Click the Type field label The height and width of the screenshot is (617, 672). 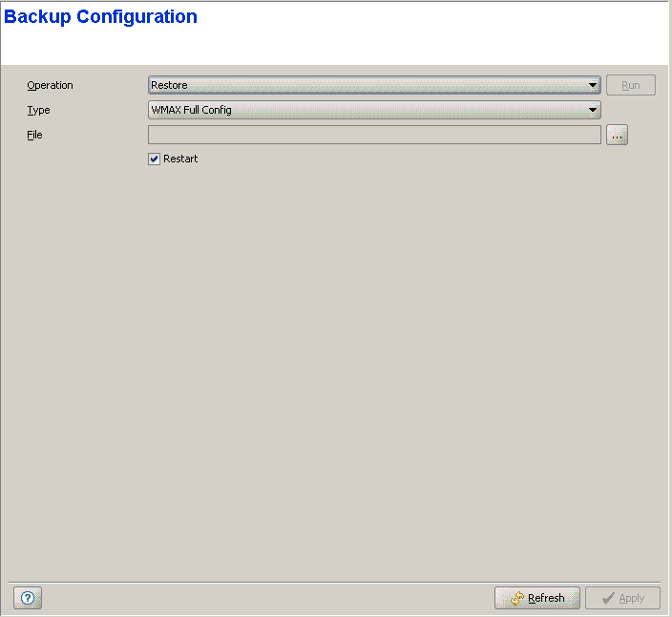[x=38, y=110]
